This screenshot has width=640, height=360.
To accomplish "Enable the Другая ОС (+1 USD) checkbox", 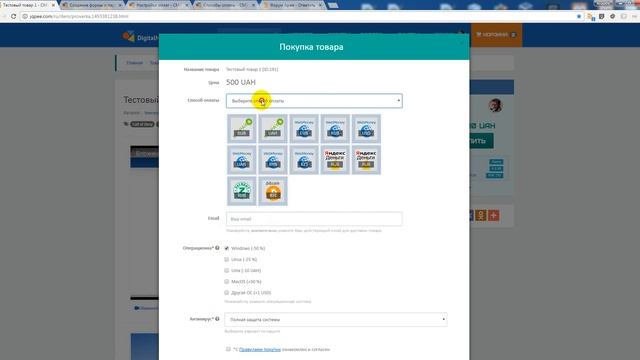I will point(227,292).
